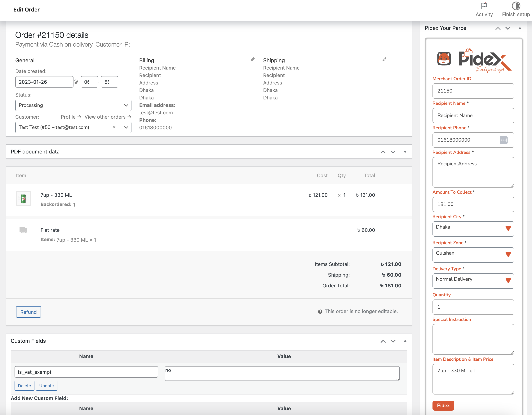Click the Refund button
Image resolution: width=532 pixels, height=415 pixels.
pyautogui.click(x=29, y=312)
